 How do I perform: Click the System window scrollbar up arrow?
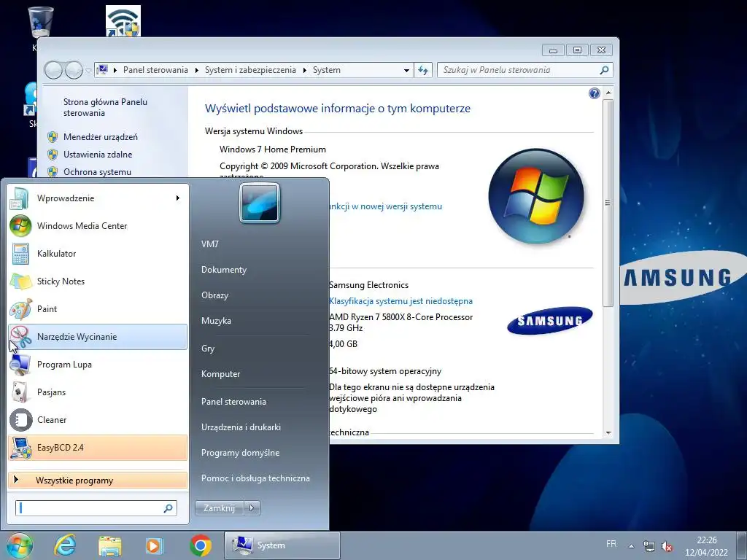pyautogui.click(x=608, y=93)
